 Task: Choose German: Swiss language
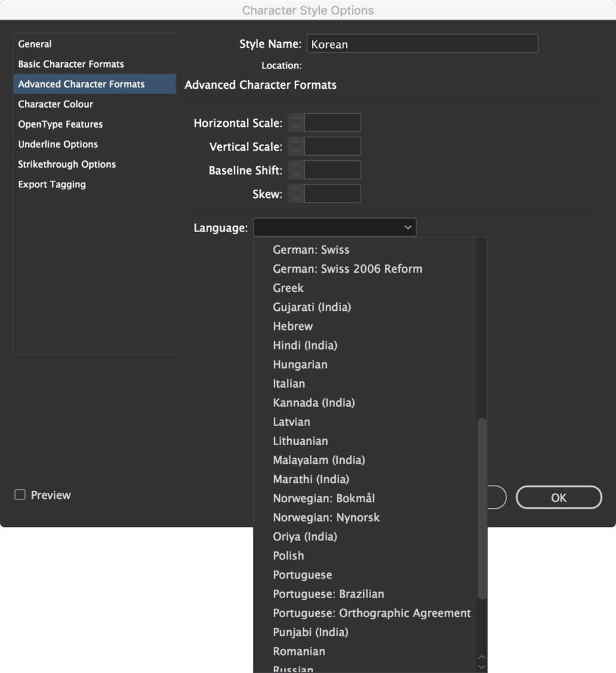(x=365, y=249)
